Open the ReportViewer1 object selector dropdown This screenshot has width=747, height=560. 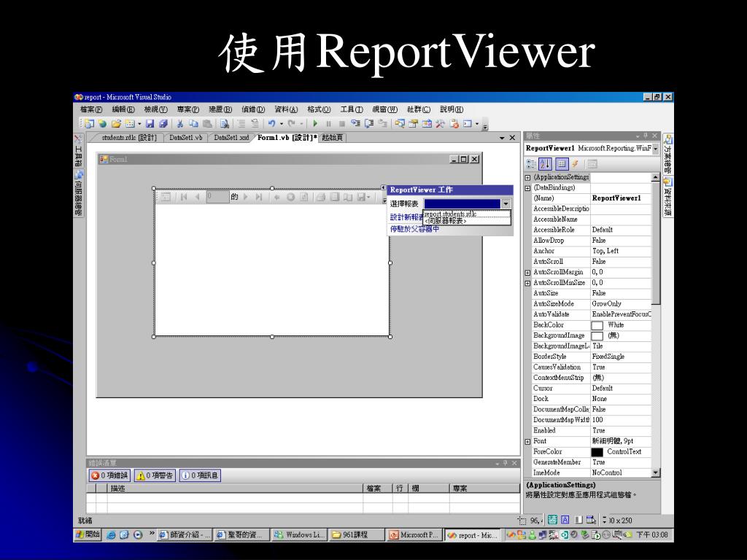(x=656, y=149)
